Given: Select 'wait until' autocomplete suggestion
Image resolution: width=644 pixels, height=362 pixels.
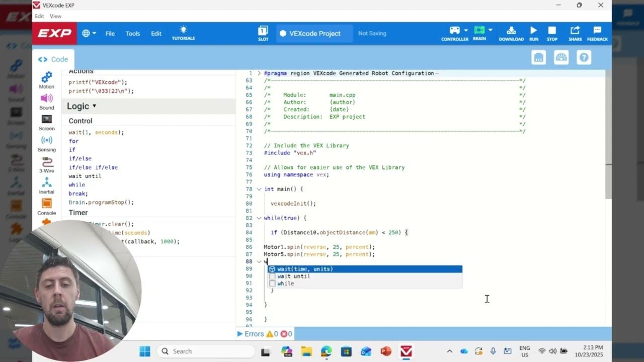Looking at the screenshot, I should pos(365,276).
